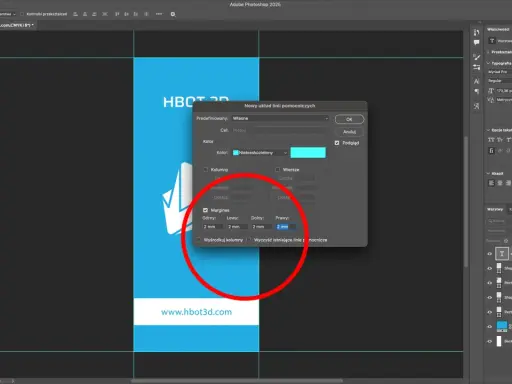Click the Layers panel search field

click(499, 221)
